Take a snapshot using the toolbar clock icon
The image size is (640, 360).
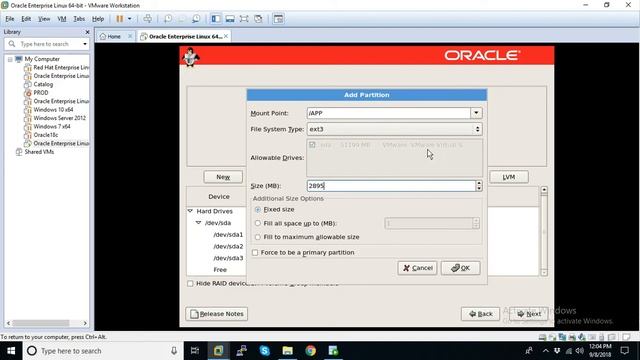point(168,19)
